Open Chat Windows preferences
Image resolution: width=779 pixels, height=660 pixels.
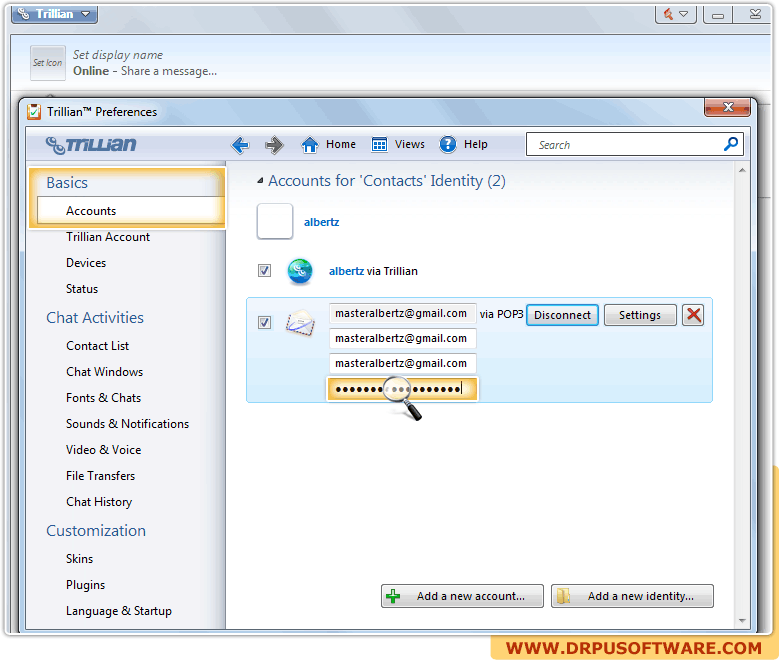104,372
